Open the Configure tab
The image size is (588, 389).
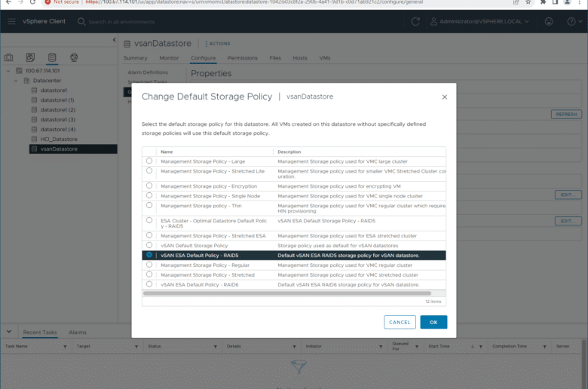[x=204, y=58]
